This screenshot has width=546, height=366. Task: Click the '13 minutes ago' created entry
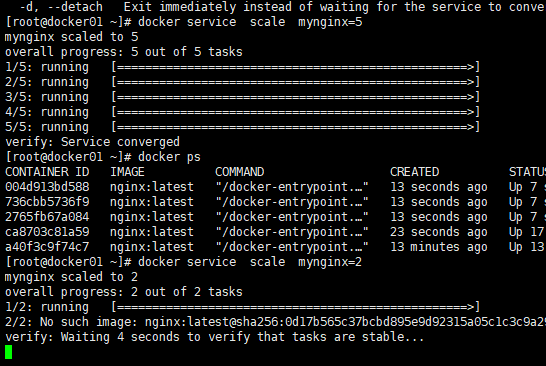[x=439, y=247]
